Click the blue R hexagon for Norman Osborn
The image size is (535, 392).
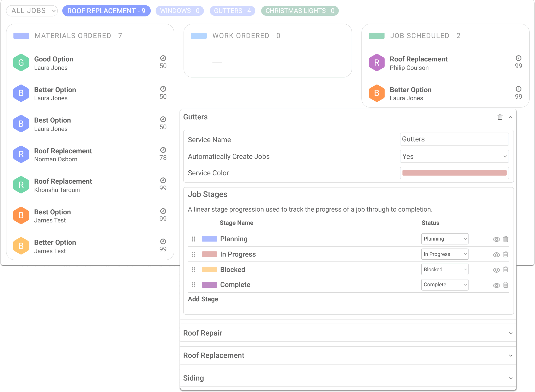click(21, 154)
